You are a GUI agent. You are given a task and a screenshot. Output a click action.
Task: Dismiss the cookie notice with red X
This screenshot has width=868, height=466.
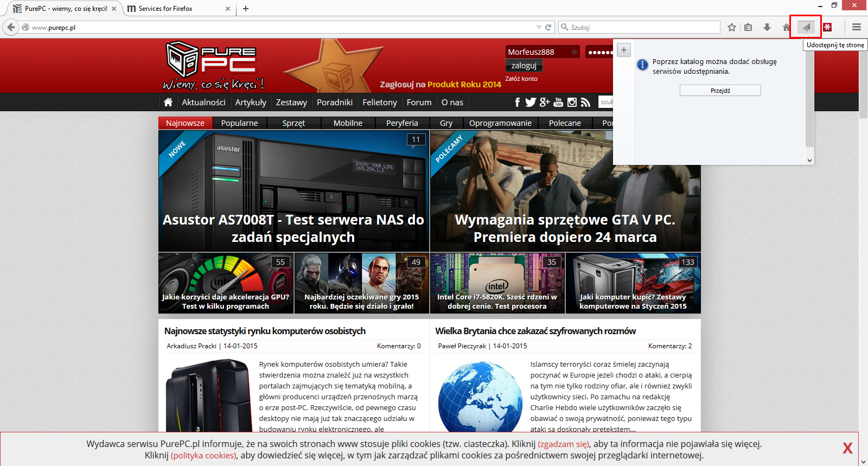click(847, 448)
